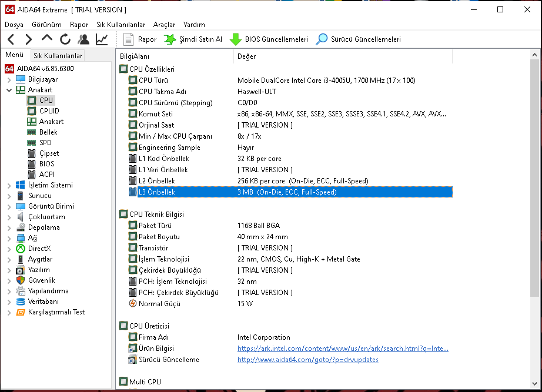Expand the Yapılandırma node
Screen dimensions: 542x392
tap(9, 292)
